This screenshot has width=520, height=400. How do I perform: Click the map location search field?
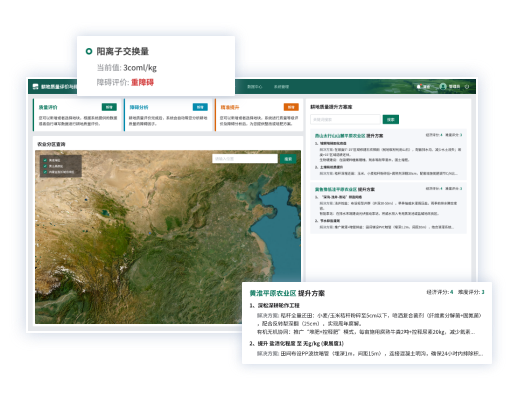[x=245, y=159]
